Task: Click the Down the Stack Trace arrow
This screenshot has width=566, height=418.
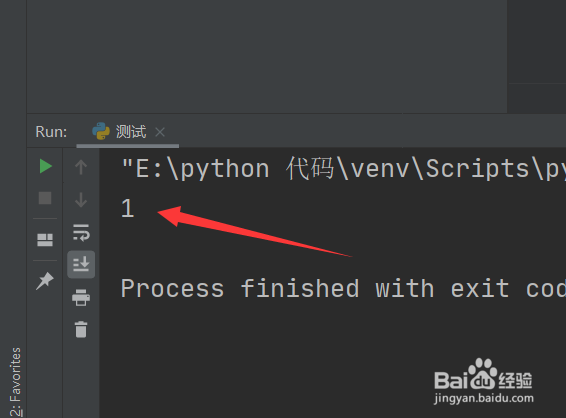Action: point(81,200)
